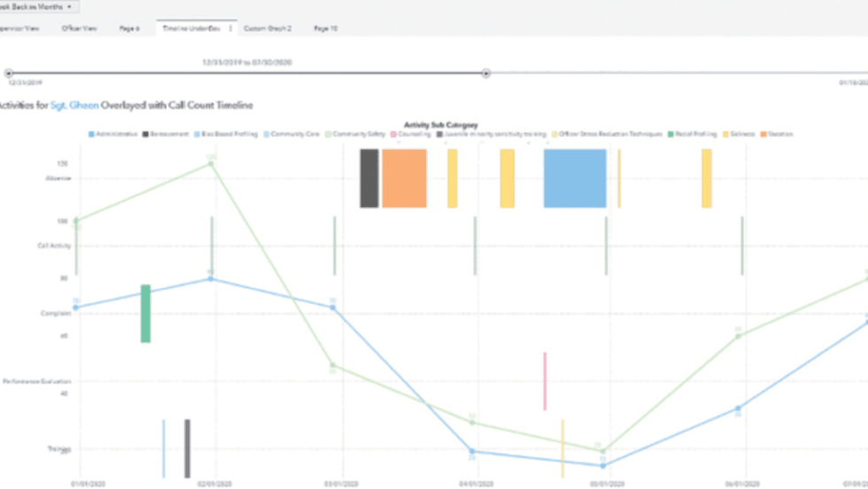The height and width of the screenshot is (489, 868).
Task: Open the Timeline tab options menu
Action: pyautogui.click(x=230, y=28)
